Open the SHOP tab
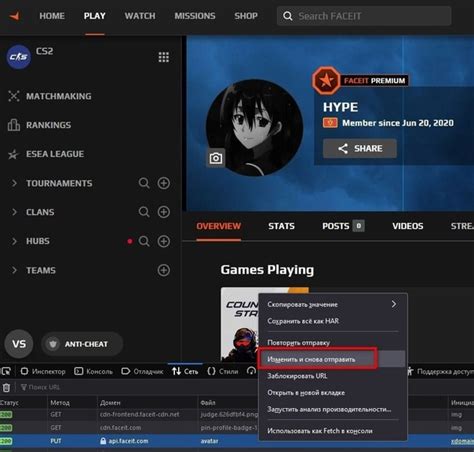The height and width of the screenshot is (452, 474). [x=246, y=16]
